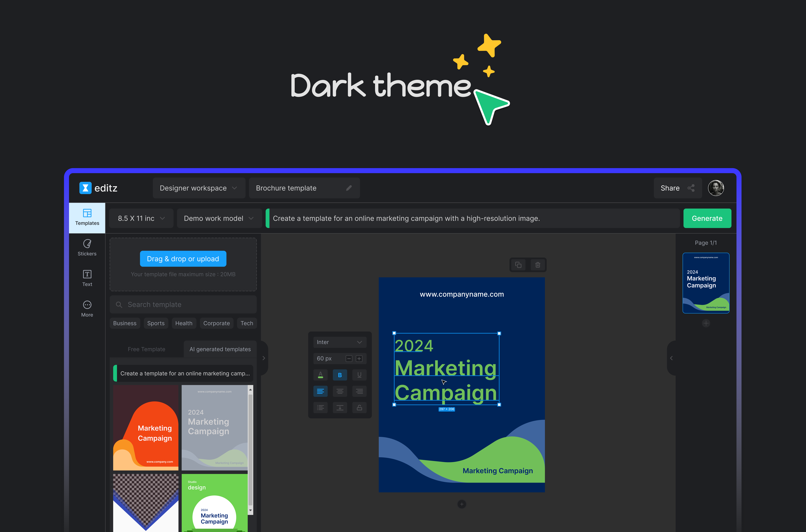Decrease the font size with minus

(349, 359)
